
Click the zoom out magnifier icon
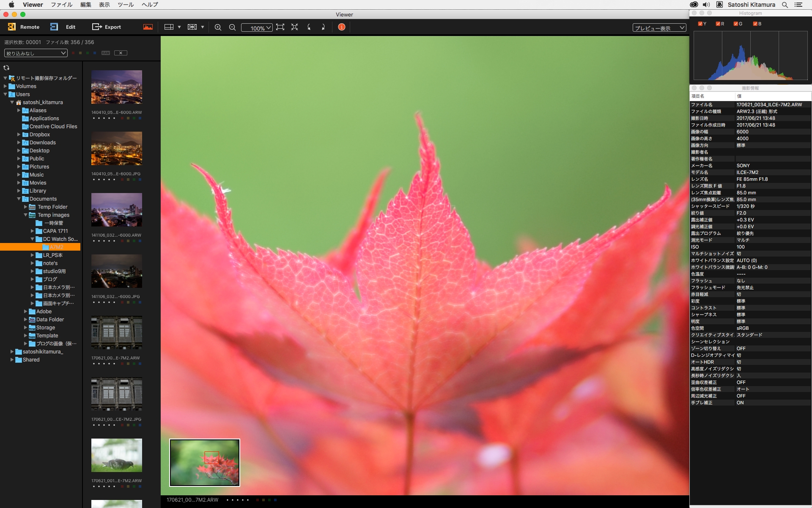(232, 27)
